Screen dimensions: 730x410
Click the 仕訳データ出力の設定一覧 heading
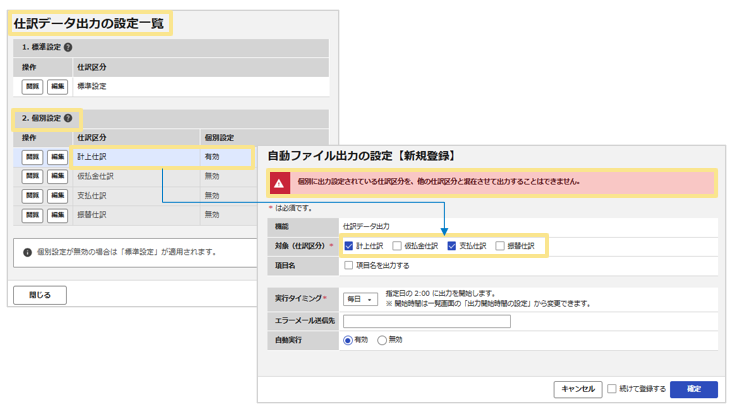click(x=88, y=23)
